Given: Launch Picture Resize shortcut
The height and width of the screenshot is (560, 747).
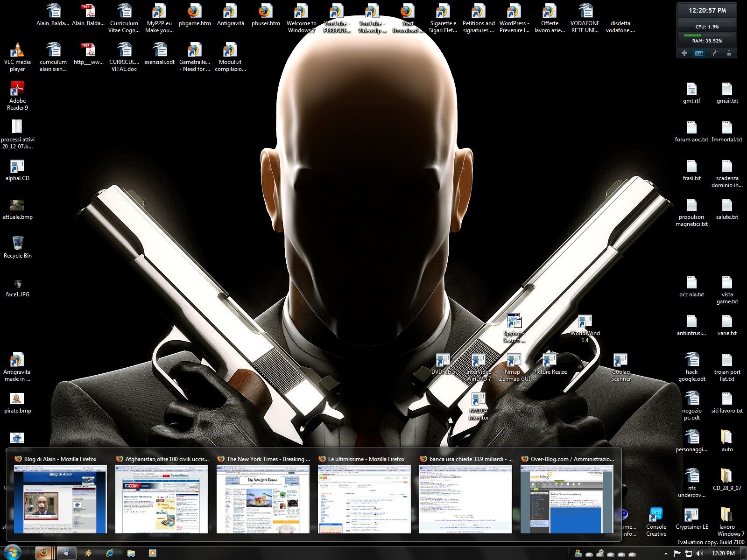Looking at the screenshot, I should pos(550,364).
